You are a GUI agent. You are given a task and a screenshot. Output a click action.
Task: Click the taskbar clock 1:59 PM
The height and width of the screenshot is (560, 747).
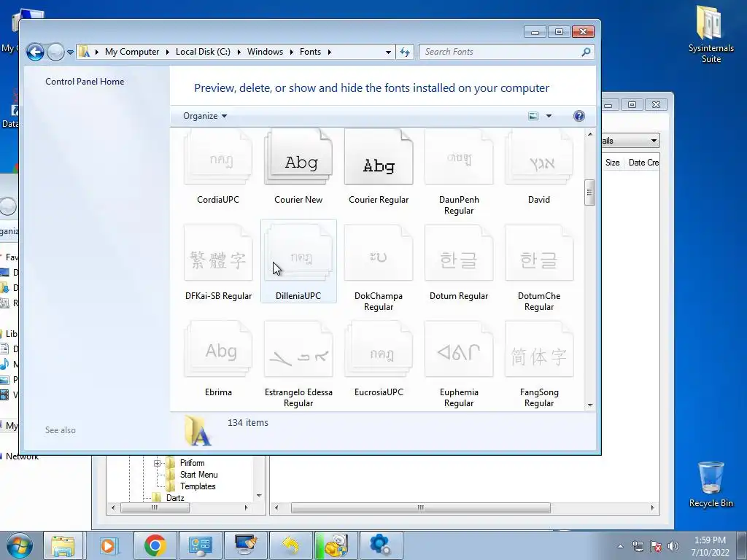pos(710,540)
